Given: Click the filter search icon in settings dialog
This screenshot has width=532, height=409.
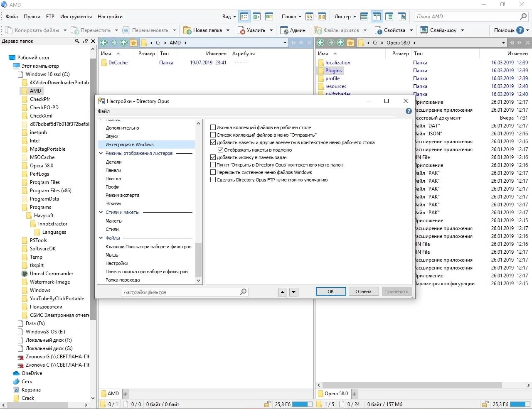Looking at the screenshot, I should pos(243,292).
